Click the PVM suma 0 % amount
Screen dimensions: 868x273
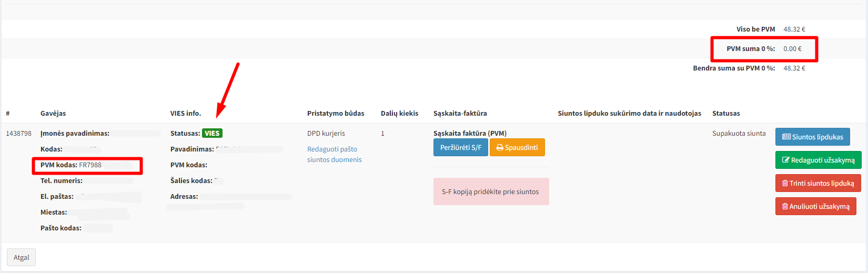tap(792, 49)
